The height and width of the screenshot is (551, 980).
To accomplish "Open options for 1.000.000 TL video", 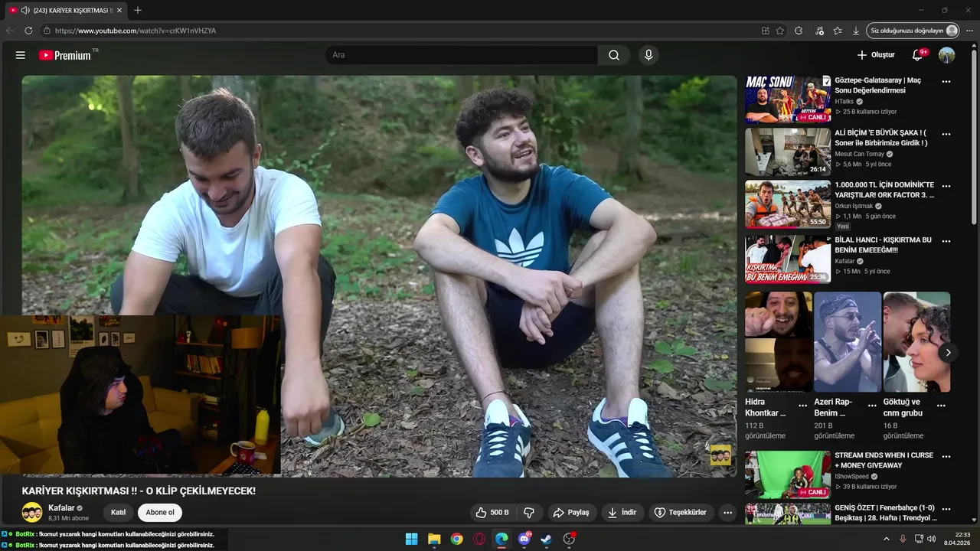I will tap(946, 186).
